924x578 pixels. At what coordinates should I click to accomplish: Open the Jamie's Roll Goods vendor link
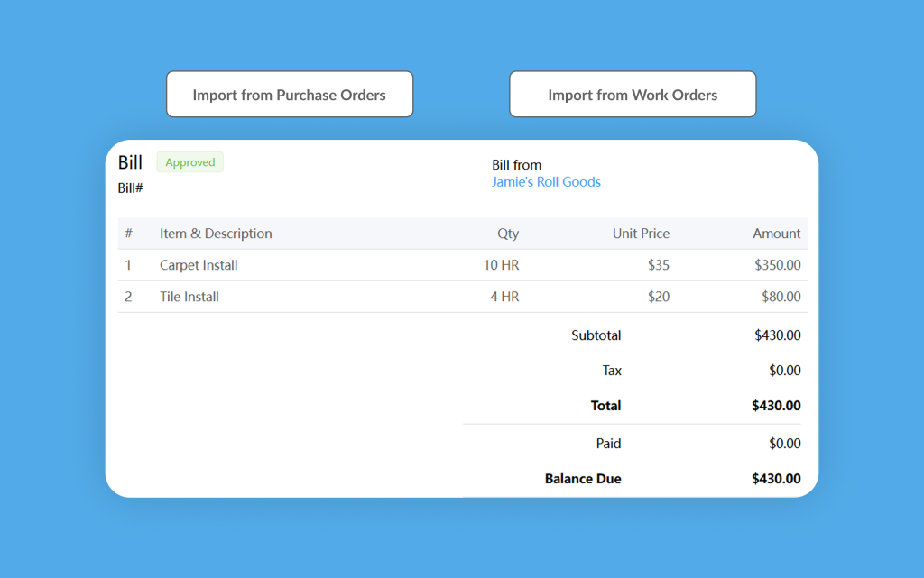(x=546, y=182)
